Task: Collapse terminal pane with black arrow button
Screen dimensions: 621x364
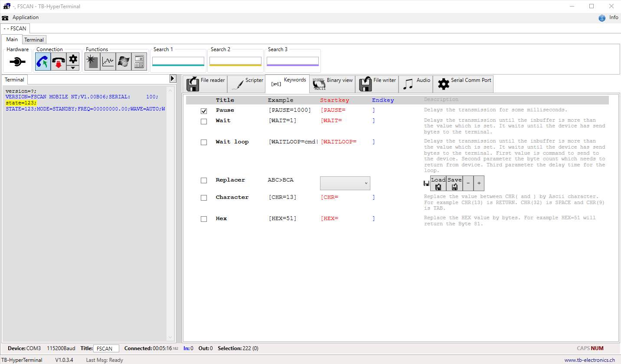Action: coord(173,78)
